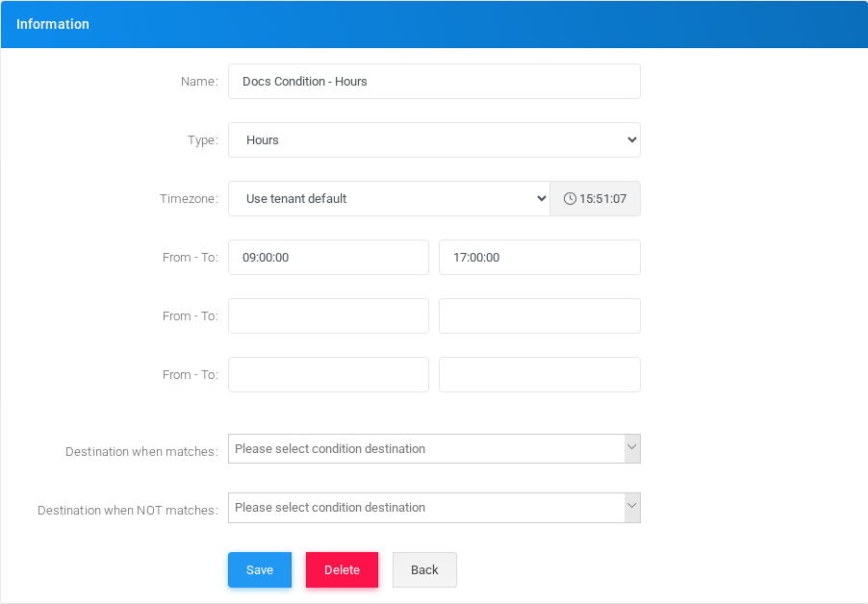Click the Name field 'Docs Condition - Hours'
The image size is (868, 604).
[434, 82]
